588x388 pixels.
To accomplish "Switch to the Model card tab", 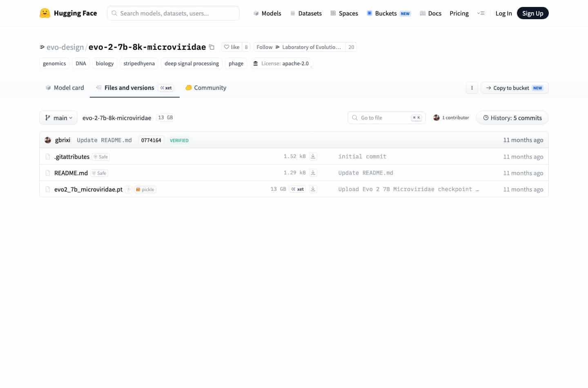I will (x=65, y=87).
